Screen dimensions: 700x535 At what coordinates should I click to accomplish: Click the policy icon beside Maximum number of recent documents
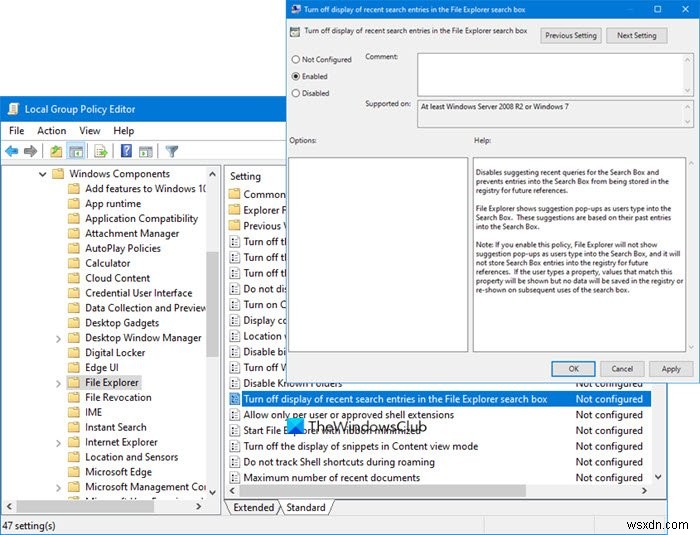point(234,477)
